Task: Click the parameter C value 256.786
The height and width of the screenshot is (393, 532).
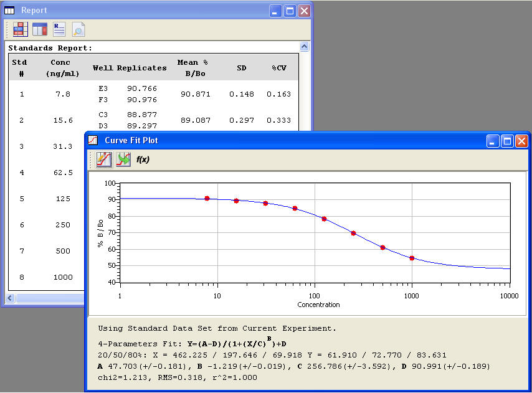Action: pos(322,366)
